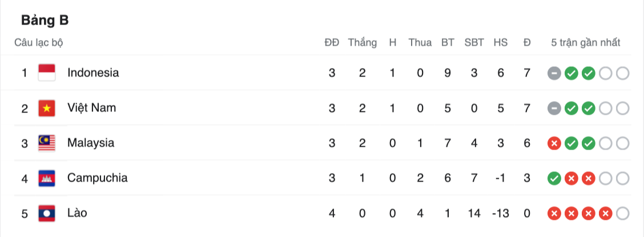644x237 pixels.
Task: Select the Malaysia team name
Action: click(x=91, y=143)
